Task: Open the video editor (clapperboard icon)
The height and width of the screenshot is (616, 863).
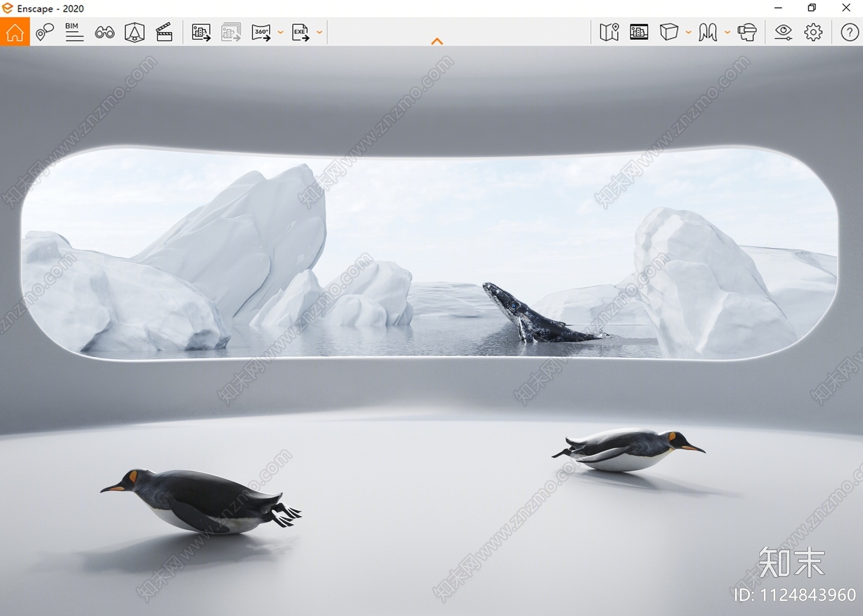Action: [164, 32]
